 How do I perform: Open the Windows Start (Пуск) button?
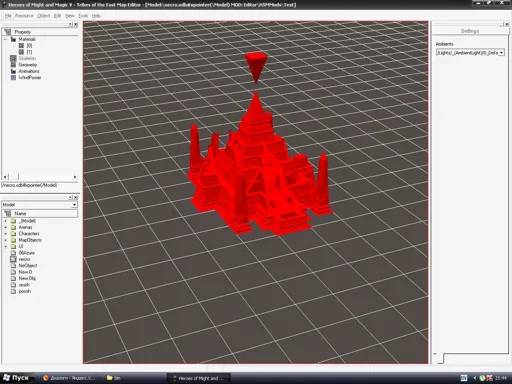[x=17, y=378]
